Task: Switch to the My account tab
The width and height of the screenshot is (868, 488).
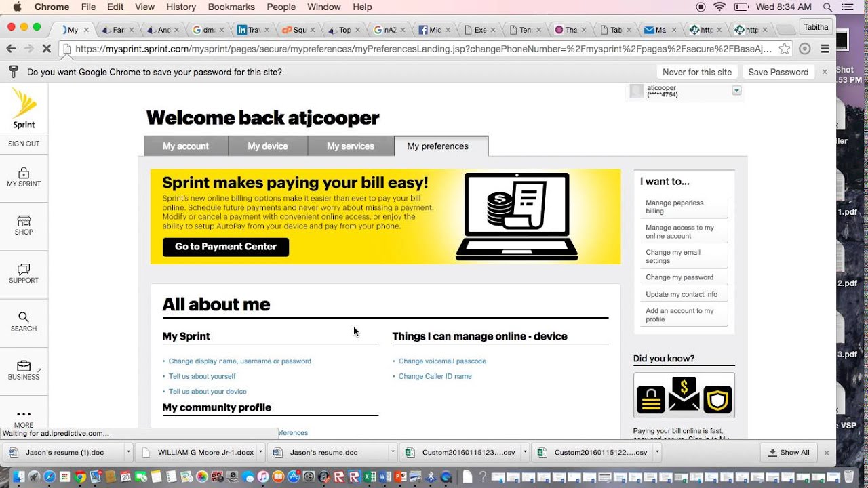Action: (x=186, y=146)
